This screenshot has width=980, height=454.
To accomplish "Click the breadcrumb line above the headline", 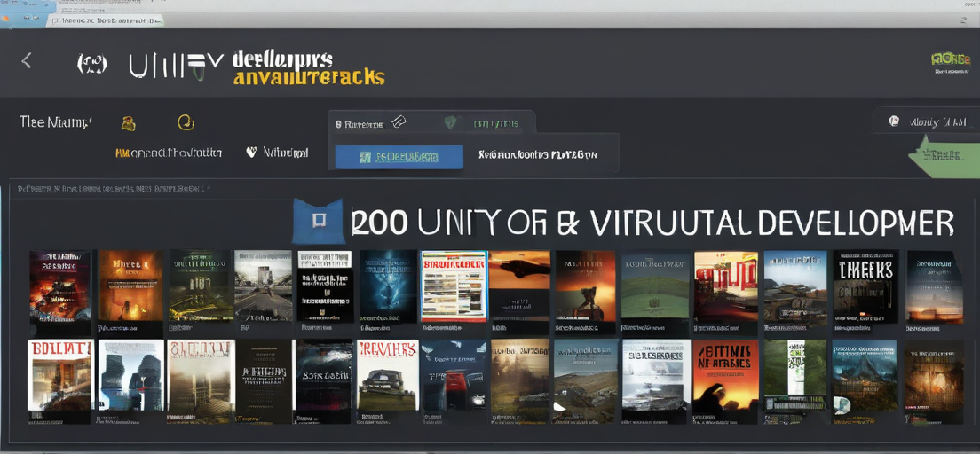I will (x=113, y=187).
